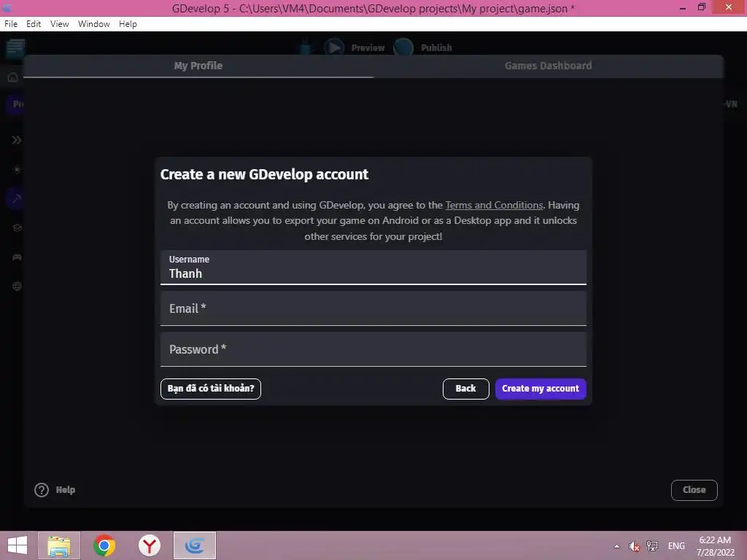Click the ENG language indicator
This screenshot has height=560, width=747.
676,546
